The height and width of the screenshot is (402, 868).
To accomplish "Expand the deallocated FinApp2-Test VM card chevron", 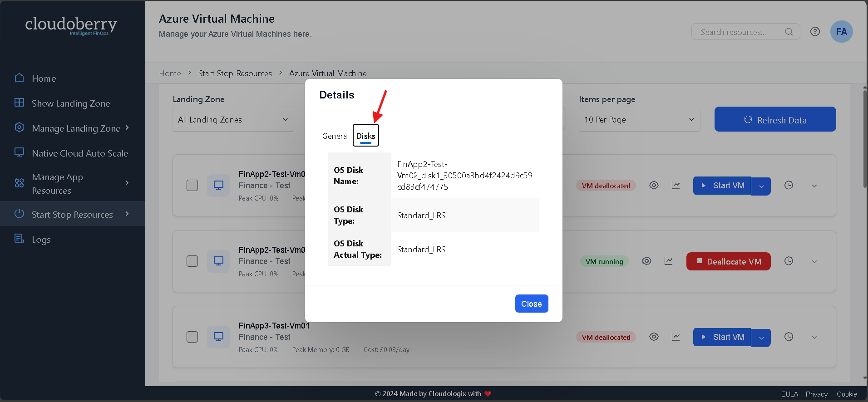I will (814, 186).
